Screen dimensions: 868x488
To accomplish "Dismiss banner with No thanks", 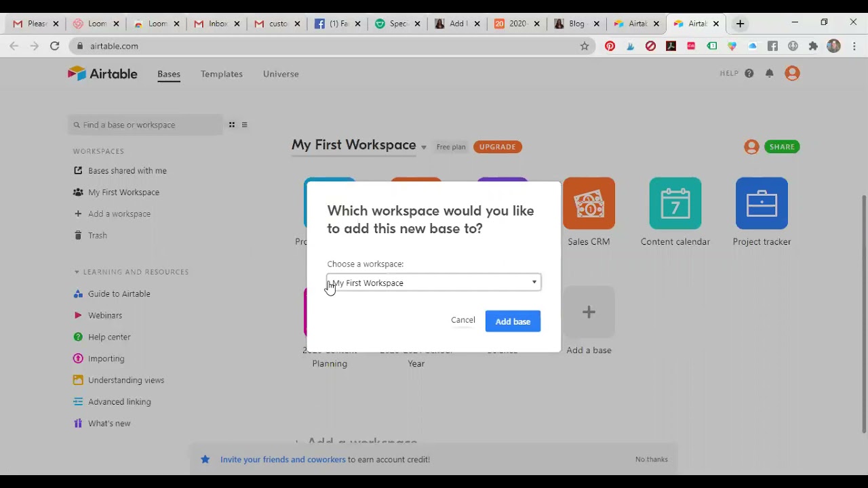I will tap(652, 460).
